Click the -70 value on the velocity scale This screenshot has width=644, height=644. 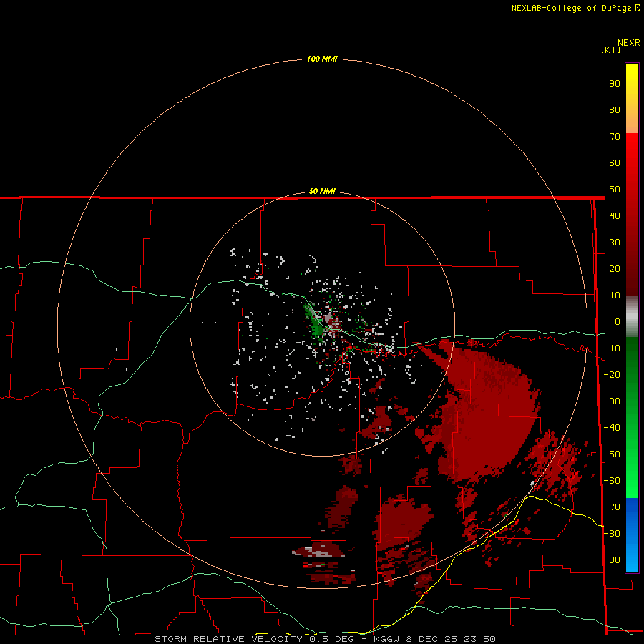point(612,507)
